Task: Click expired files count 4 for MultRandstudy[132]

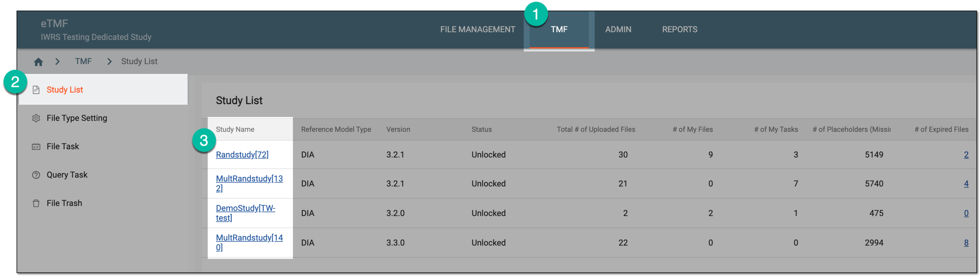Action: click(966, 184)
